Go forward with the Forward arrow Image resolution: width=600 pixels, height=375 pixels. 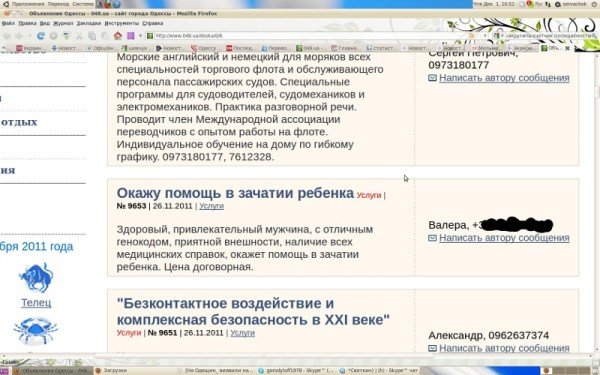tap(19, 36)
